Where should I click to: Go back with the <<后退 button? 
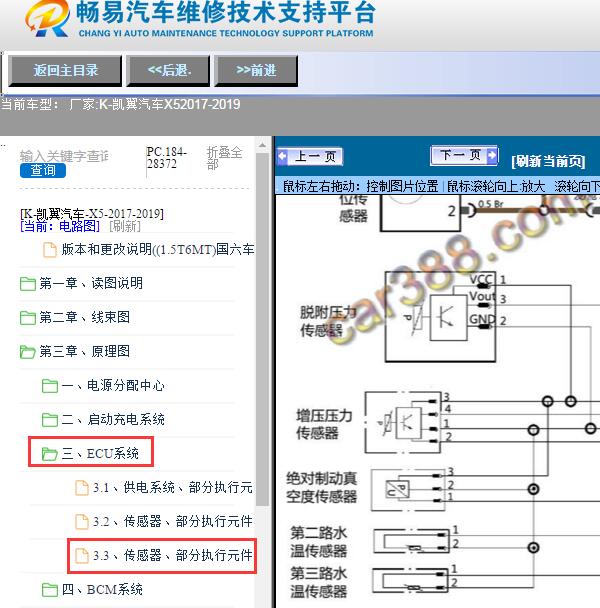(x=168, y=71)
